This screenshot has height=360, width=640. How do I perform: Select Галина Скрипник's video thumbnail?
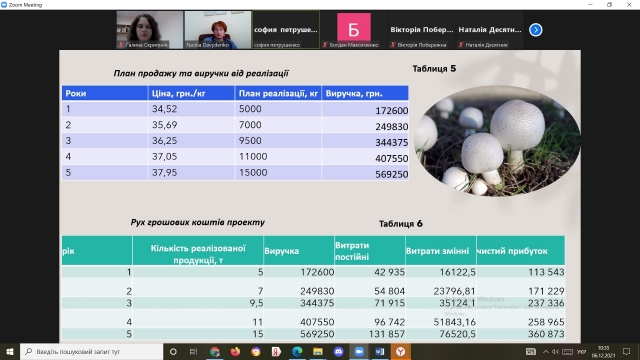150,30
